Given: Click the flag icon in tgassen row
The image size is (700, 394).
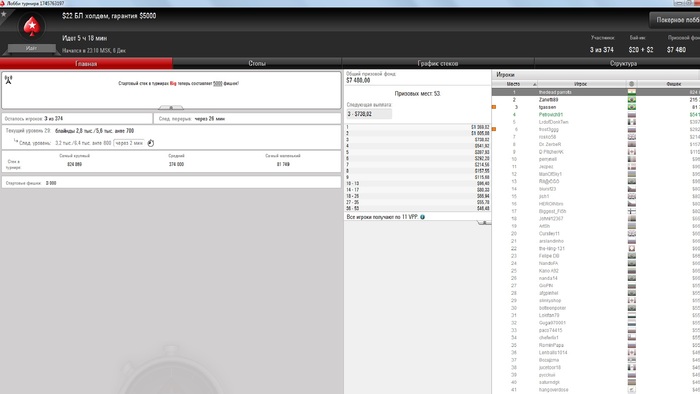Looking at the screenshot, I should tap(632, 107).
